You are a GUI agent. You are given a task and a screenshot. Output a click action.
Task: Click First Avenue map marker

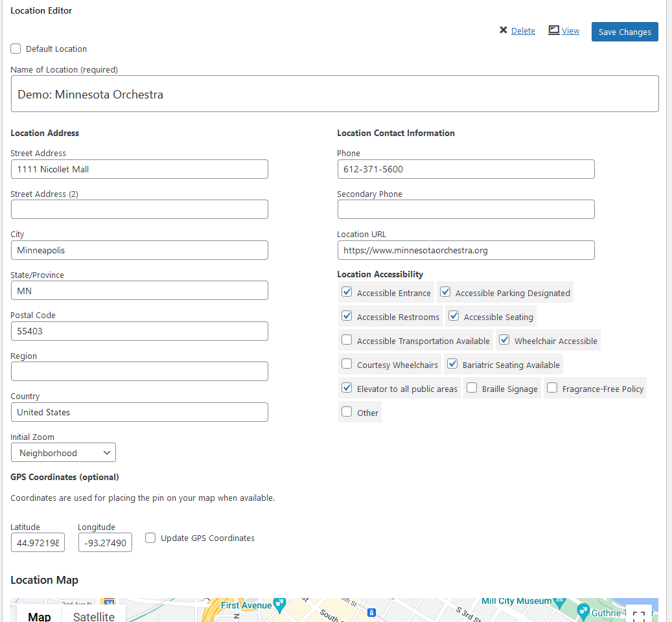(280, 605)
